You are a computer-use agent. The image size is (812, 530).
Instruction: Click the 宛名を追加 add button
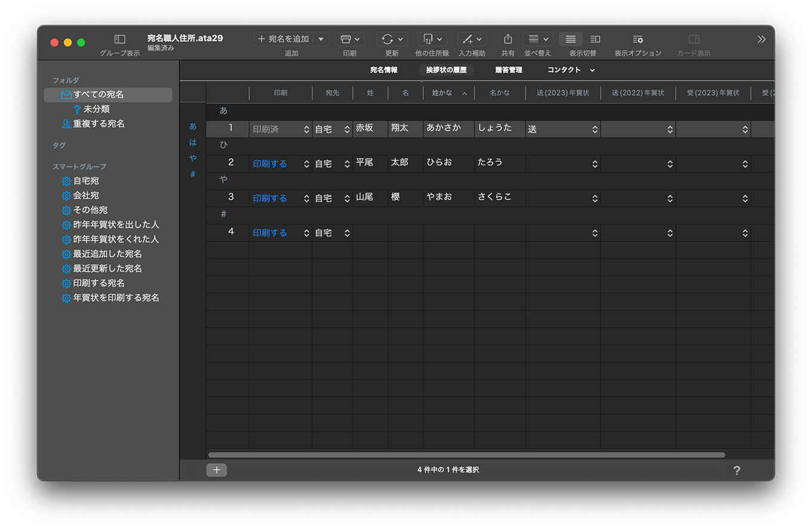(283, 39)
